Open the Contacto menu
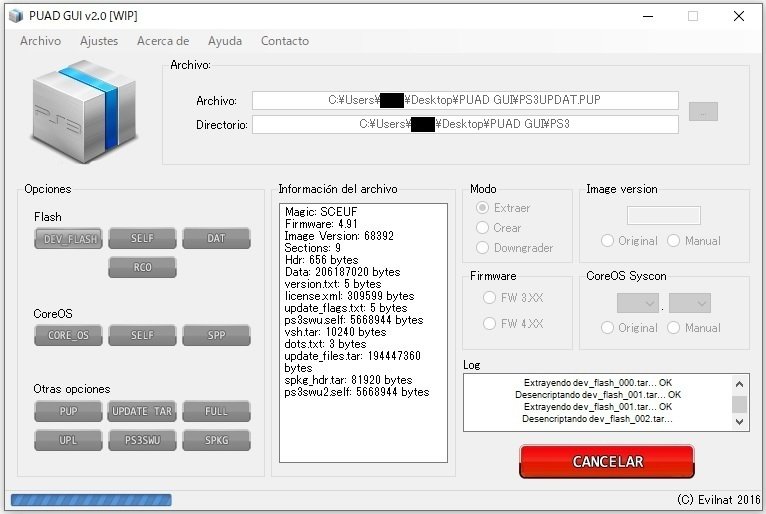This screenshot has width=766, height=514. (x=285, y=41)
